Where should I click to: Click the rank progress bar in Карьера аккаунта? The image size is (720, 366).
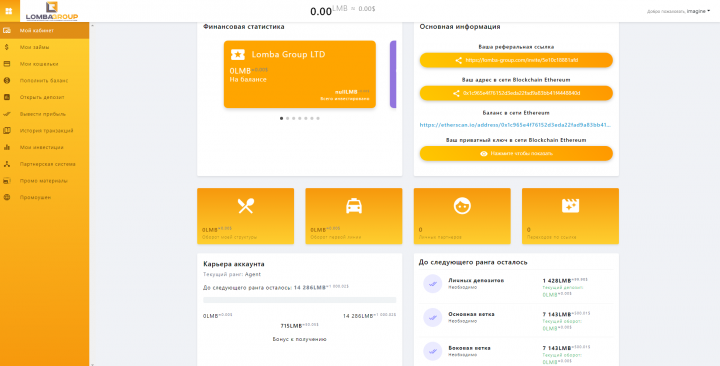coord(300,300)
